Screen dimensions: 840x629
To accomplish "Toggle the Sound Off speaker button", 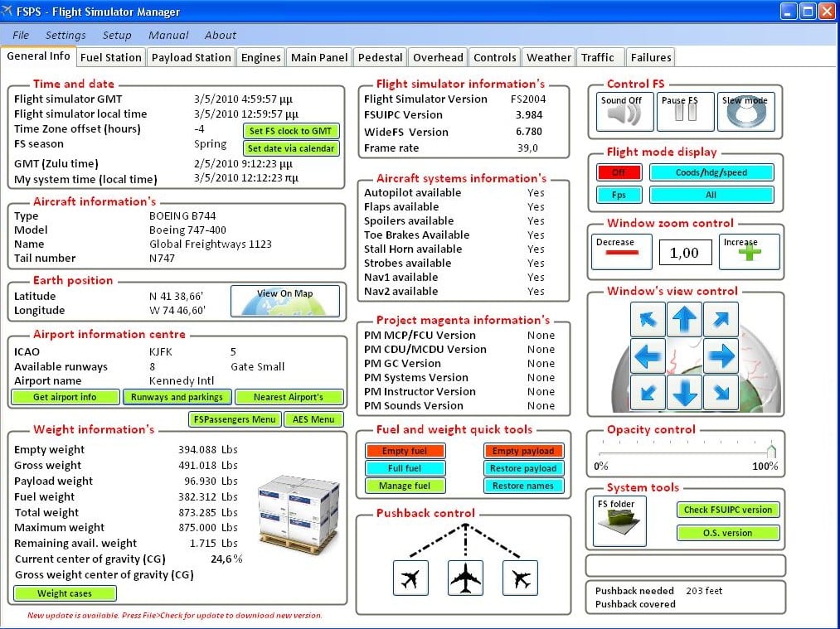I will tap(621, 111).
